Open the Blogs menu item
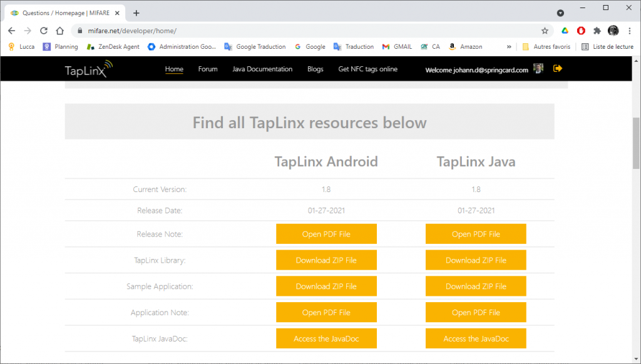Viewport: 641px width, 364px height. [315, 69]
